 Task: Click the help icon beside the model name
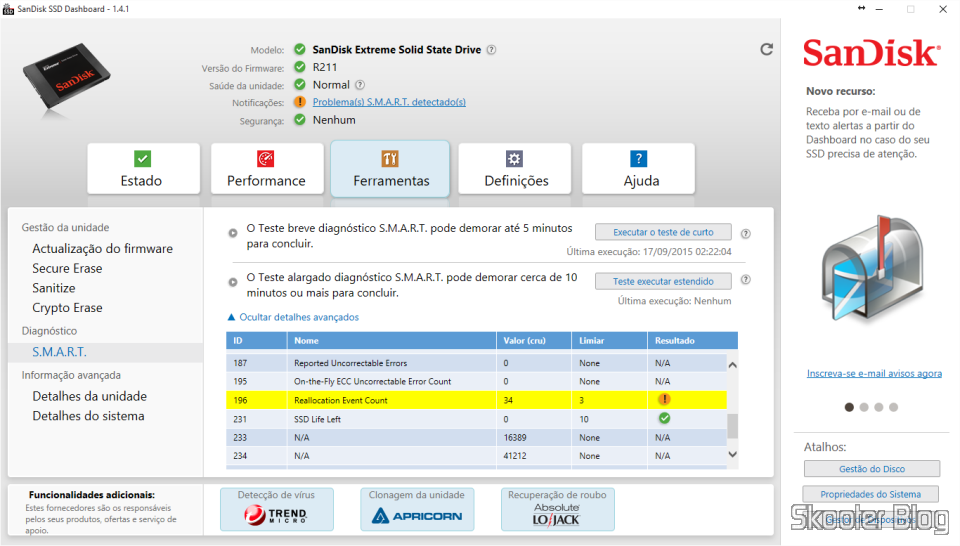[491, 50]
